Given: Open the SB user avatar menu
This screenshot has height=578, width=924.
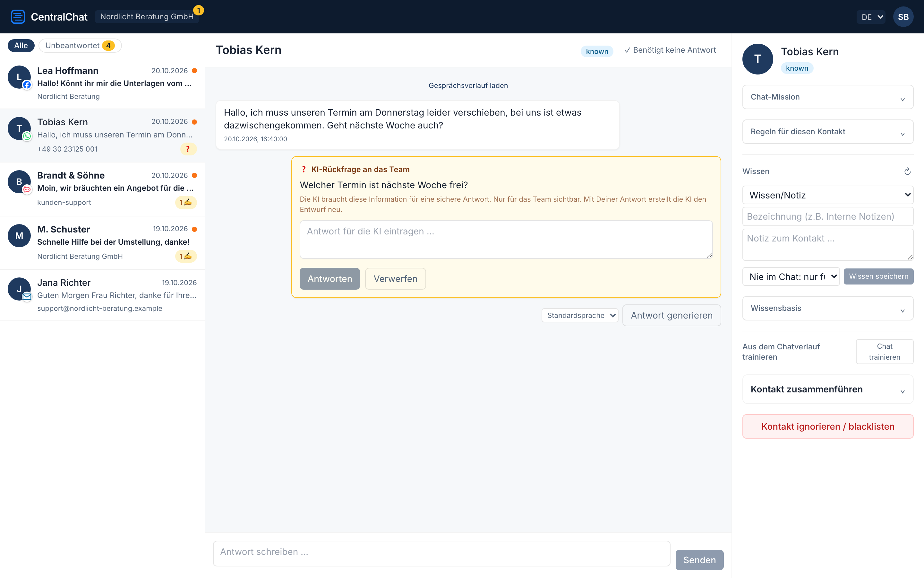Looking at the screenshot, I should point(903,17).
